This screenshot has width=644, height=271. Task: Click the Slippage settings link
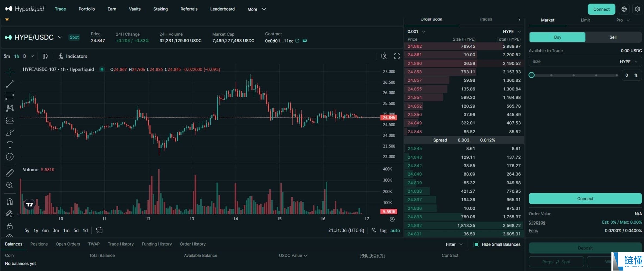point(537,222)
